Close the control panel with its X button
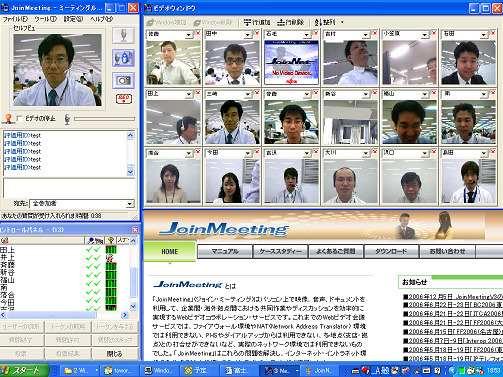Image resolution: width=503 pixels, height=377 pixels. (135, 230)
